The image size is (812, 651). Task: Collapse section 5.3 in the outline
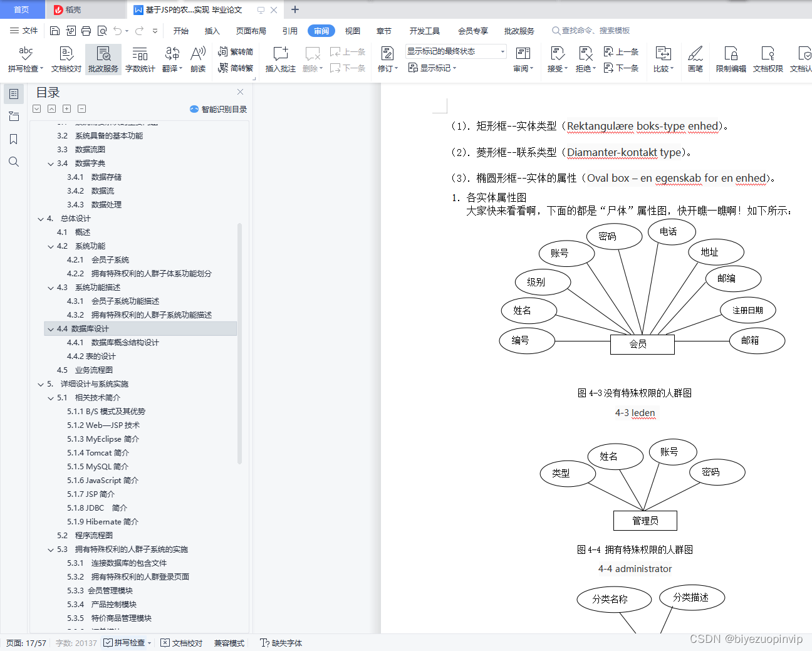[51, 549]
